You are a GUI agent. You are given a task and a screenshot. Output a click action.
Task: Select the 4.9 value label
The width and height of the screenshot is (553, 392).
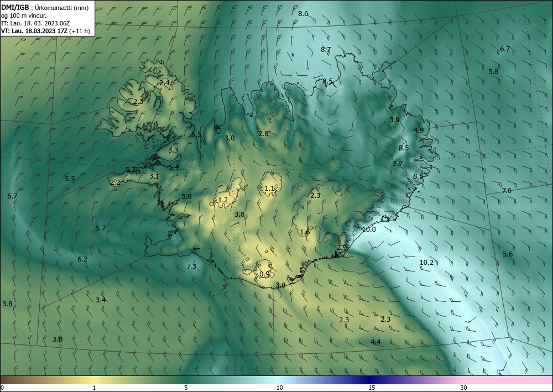419,130
